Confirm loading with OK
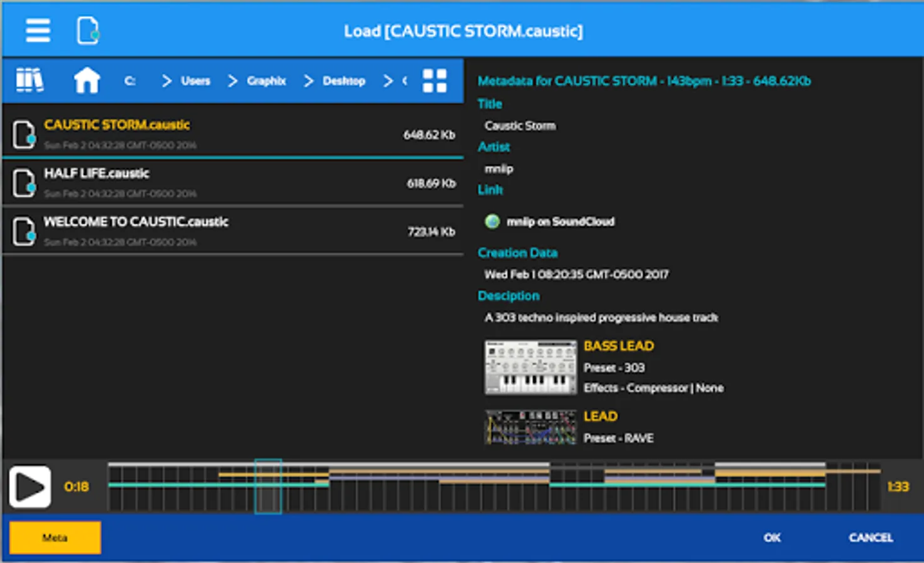 point(772,537)
